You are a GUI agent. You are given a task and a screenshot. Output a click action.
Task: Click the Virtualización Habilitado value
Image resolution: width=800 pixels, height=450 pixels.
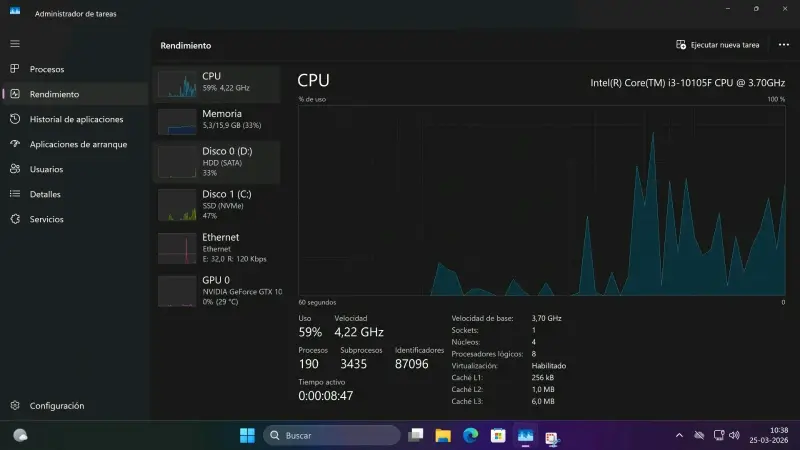pyautogui.click(x=548, y=366)
